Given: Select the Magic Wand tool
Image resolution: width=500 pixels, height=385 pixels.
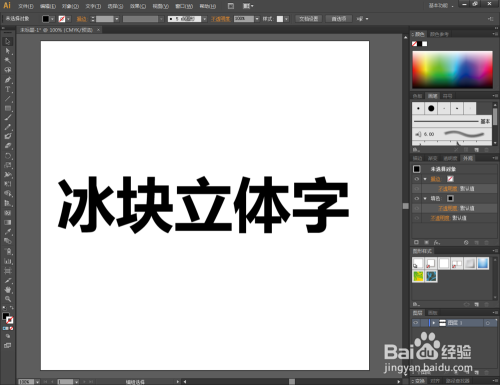Looking at the screenshot, I should (x=8, y=61).
